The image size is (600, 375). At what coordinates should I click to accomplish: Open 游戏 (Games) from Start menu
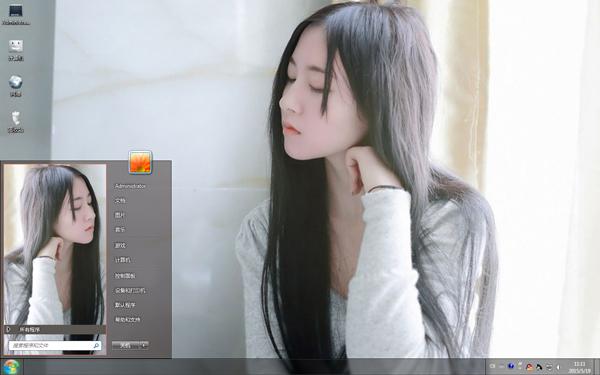point(120,246)
